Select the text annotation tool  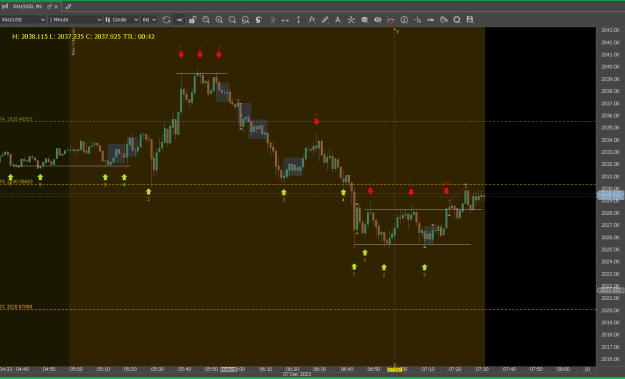[x=338, y=20]
